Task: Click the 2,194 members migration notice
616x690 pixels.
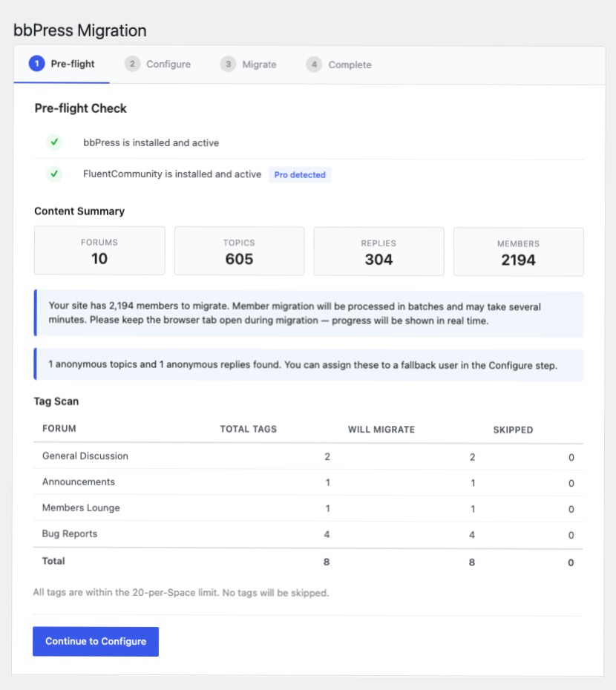Action: 309,314
